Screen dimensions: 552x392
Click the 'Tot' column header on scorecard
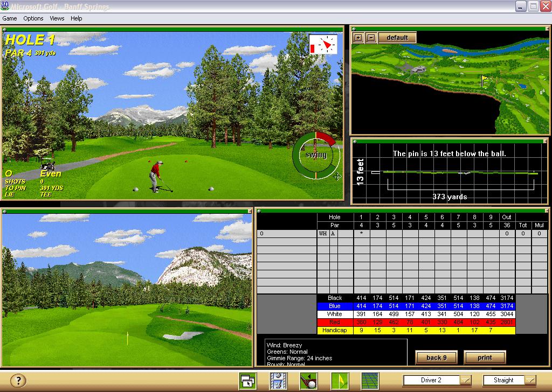point(523,225)
